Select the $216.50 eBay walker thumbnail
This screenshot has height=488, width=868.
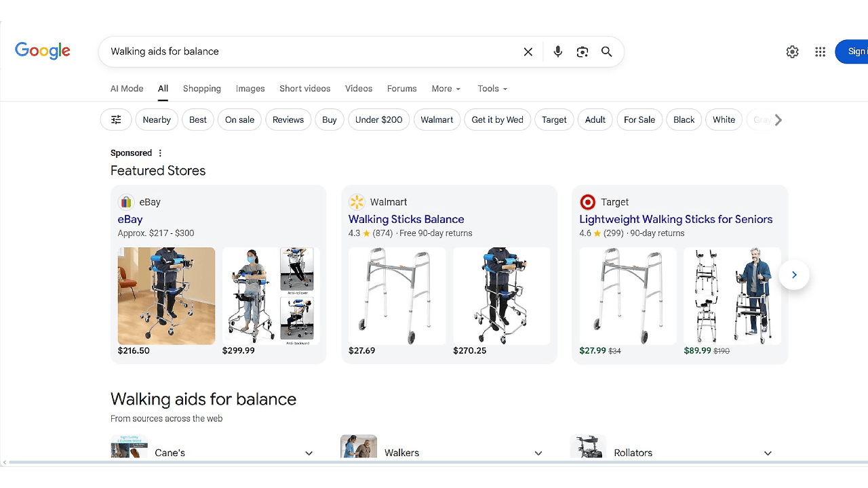pyautogui.click(x=166, y=296)
